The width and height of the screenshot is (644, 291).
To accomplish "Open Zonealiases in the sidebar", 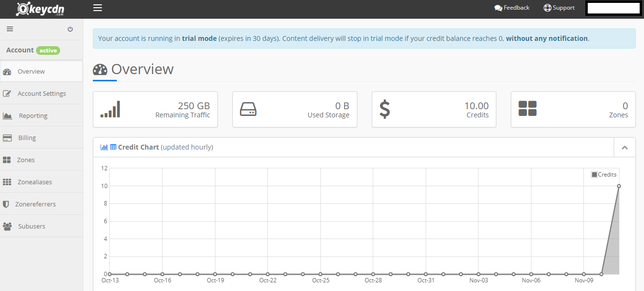I will pyautogui.click(x=41, y=182).
